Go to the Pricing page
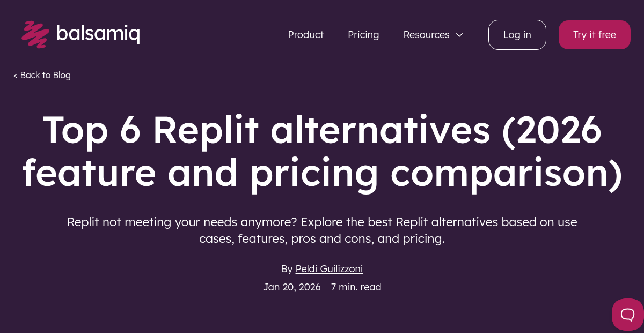Image resolution: width=644 pixels, height=336 pixels. (x=363, y=35)
